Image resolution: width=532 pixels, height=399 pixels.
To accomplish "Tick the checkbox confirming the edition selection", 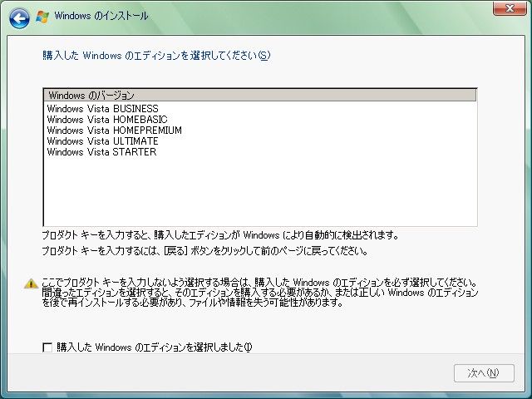I will point(47,347).
